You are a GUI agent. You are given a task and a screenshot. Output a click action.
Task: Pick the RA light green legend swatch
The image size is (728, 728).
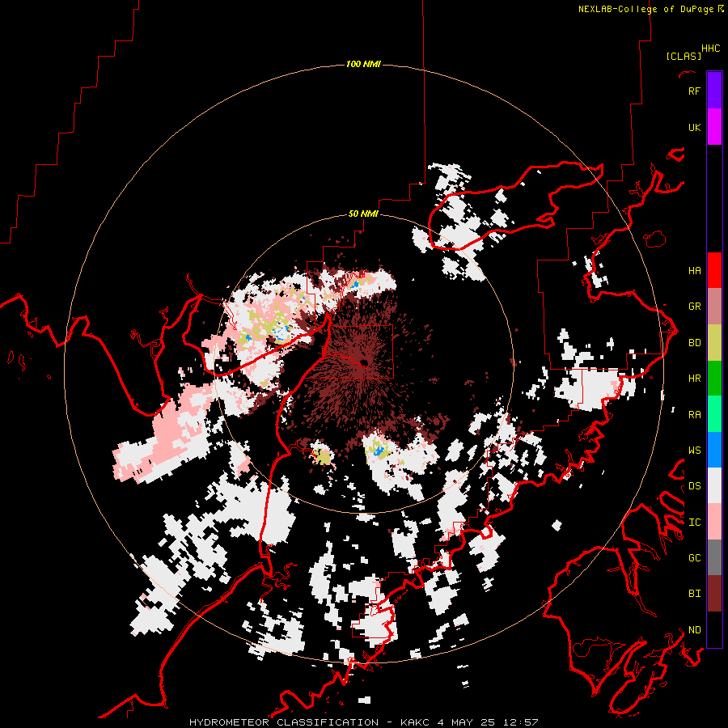[714, 414]
